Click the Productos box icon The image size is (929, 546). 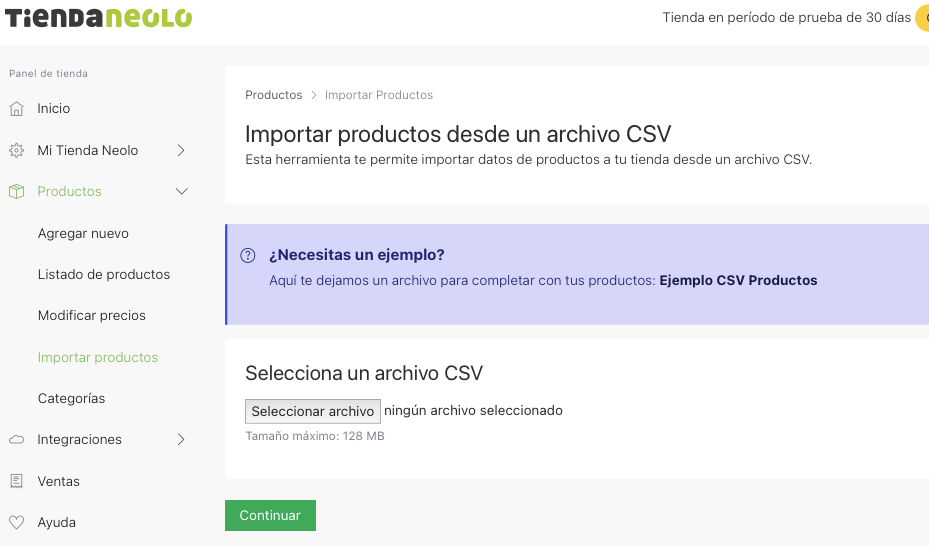pos(16,192)
